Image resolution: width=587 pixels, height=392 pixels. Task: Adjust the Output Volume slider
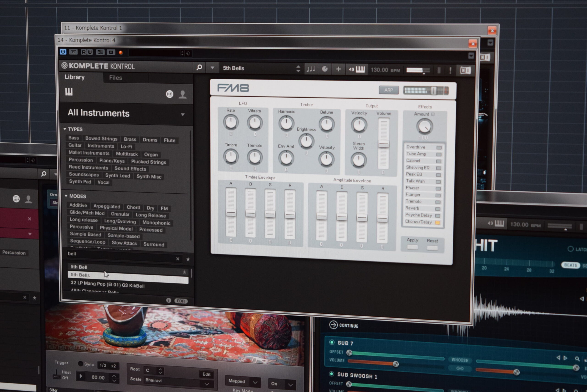click(383, 144)
